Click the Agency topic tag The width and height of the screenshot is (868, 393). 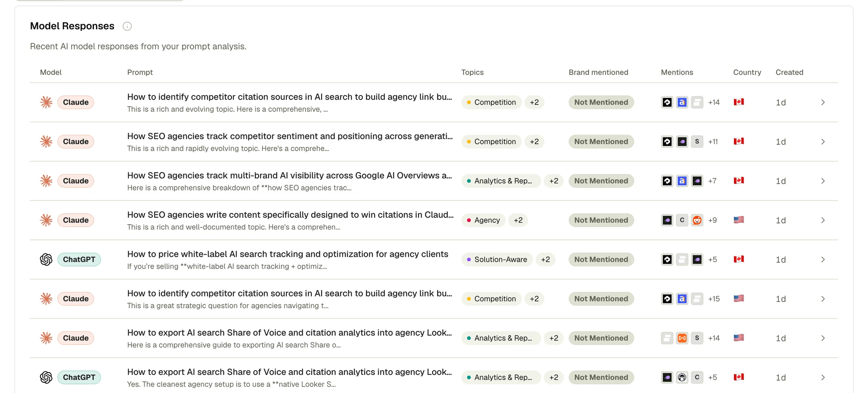click(483, 220)
